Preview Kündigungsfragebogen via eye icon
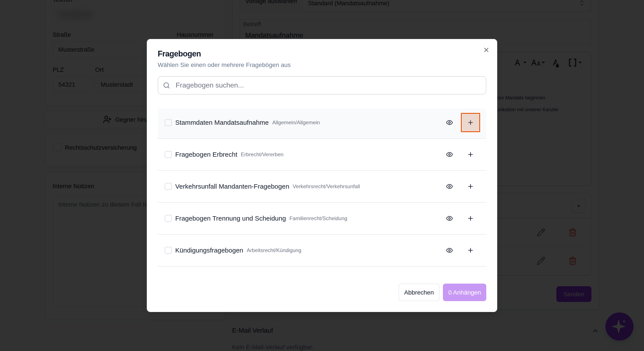The image size is (644, 351). pyautogui.click(x=449, y=250)
